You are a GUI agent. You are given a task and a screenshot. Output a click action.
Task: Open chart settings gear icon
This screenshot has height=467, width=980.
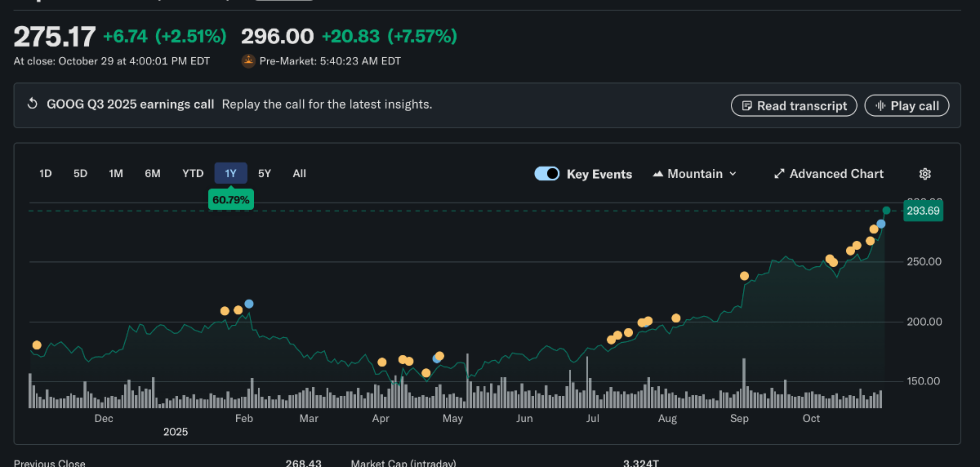click(x=925, y=174)
